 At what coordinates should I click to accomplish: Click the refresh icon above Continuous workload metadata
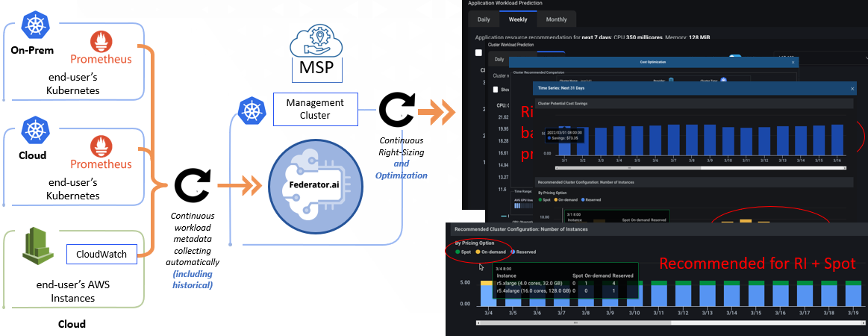pyautogui.click(x=193, y=186)
